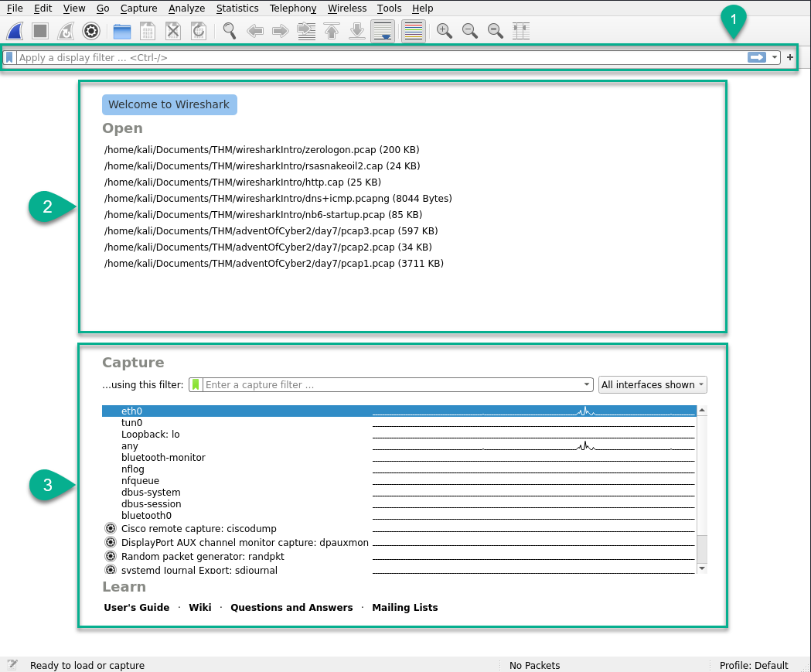Click the find packet magnifier icon
811x672 pixels.
click(229, 31)
